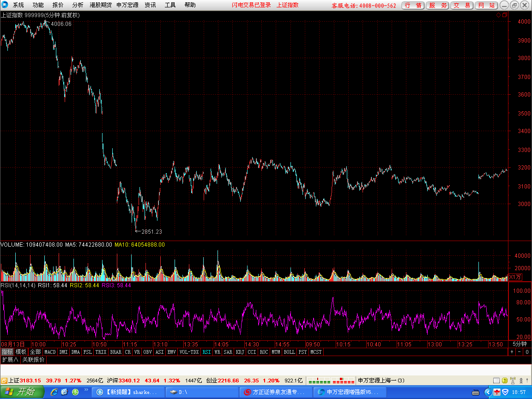Click the double up-arrow icon in status bar
This screenshot has width=532, height=399.
(521, 381)
